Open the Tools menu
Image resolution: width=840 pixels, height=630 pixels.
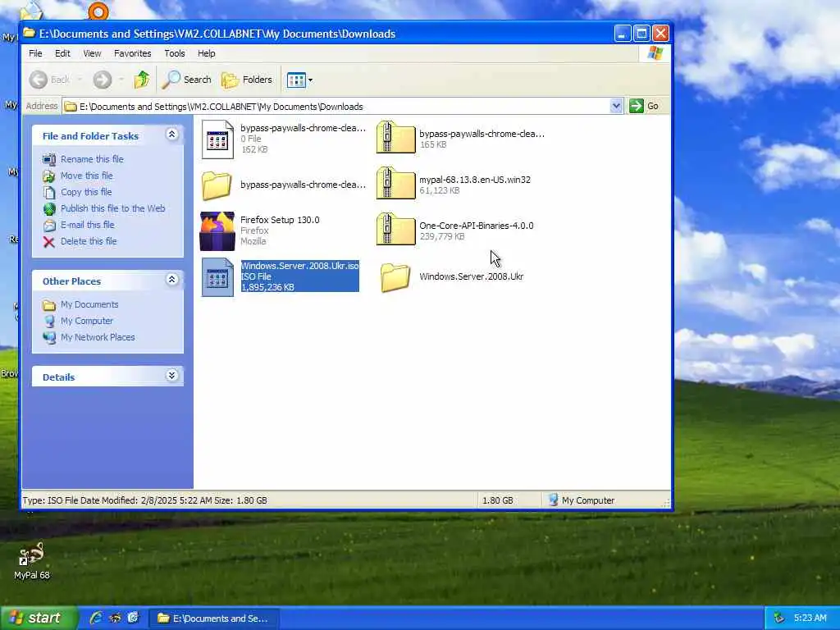pos(174,53)
